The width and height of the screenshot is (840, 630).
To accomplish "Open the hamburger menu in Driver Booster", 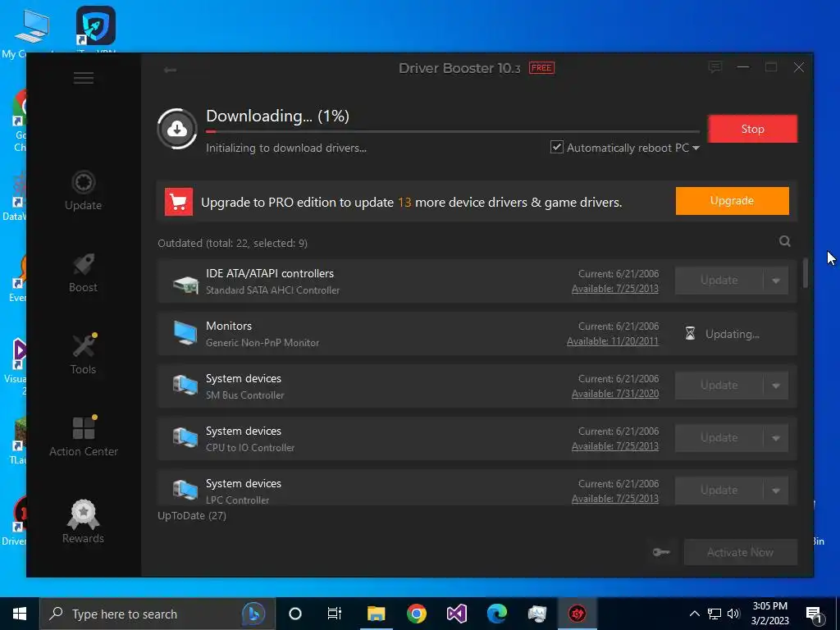I will [84, 78].
